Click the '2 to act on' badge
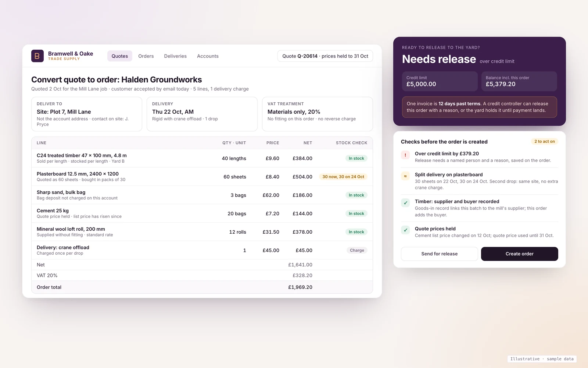588x368 pixels. pos(545,141)
